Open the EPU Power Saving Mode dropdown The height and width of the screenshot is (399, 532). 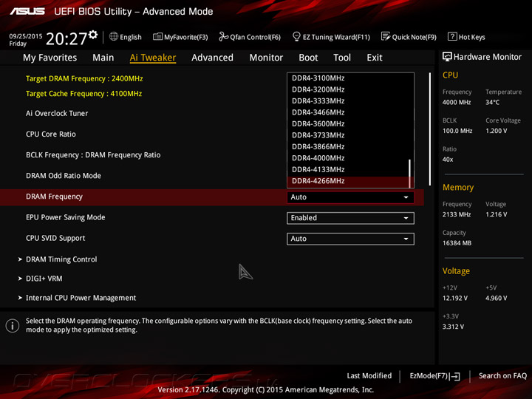(x=350, y=218)
